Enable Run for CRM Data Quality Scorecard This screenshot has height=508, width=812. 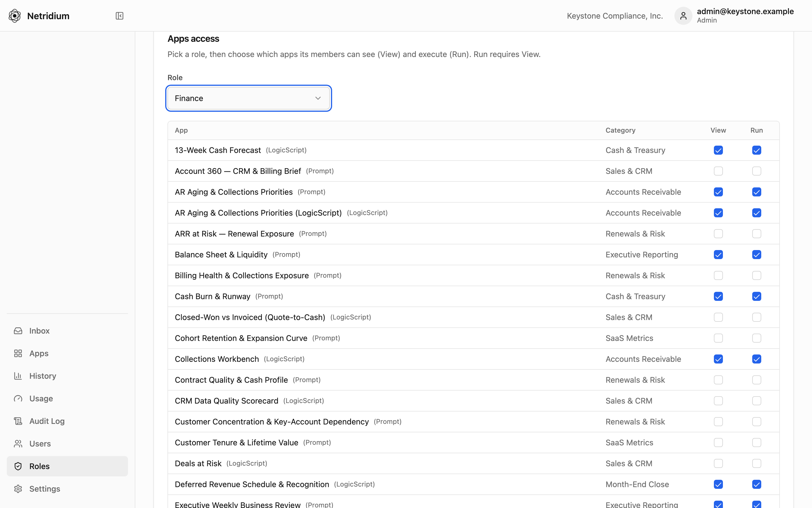coord(756,400)
